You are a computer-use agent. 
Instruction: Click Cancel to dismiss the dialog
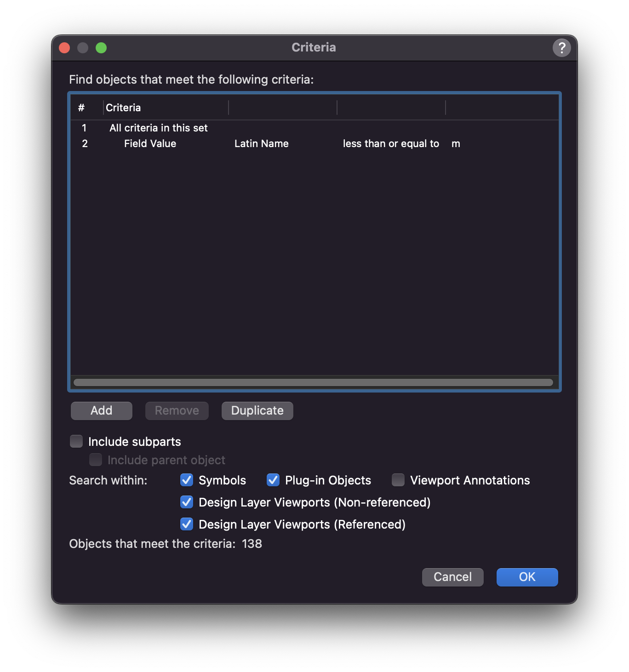tap(452, 577)
